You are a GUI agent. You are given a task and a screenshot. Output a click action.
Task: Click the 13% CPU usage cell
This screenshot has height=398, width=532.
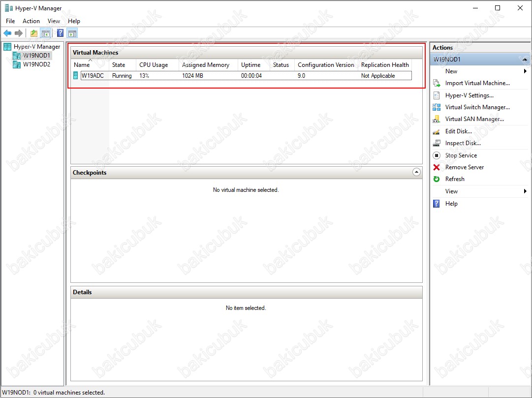click(144, 76)
